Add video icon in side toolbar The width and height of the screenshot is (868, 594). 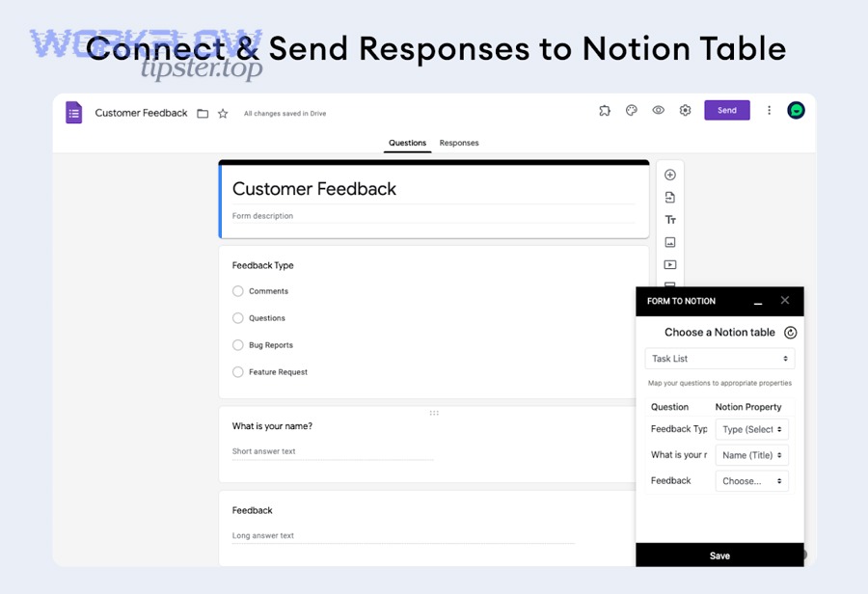tap(670, 264)
